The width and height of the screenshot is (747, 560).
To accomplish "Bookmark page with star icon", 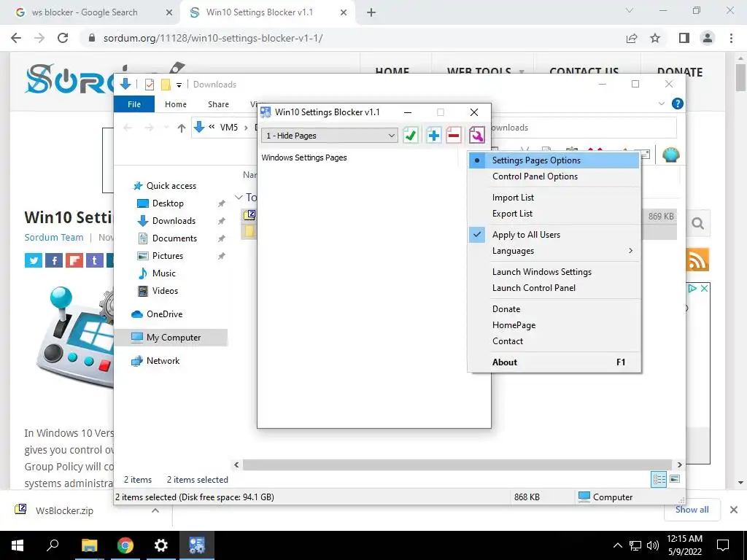I will (655, 38).
